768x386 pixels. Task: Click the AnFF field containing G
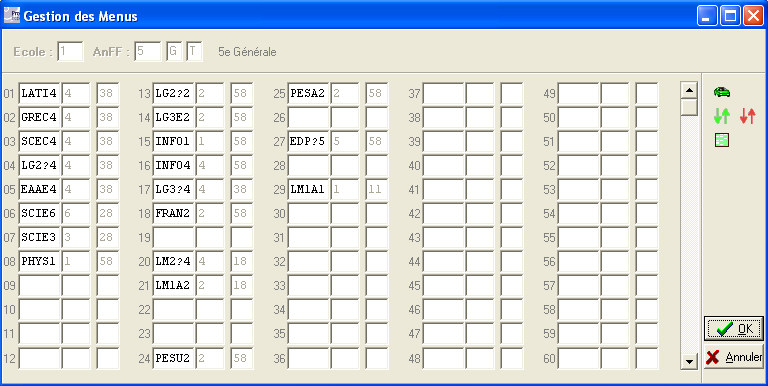[174, 52]
